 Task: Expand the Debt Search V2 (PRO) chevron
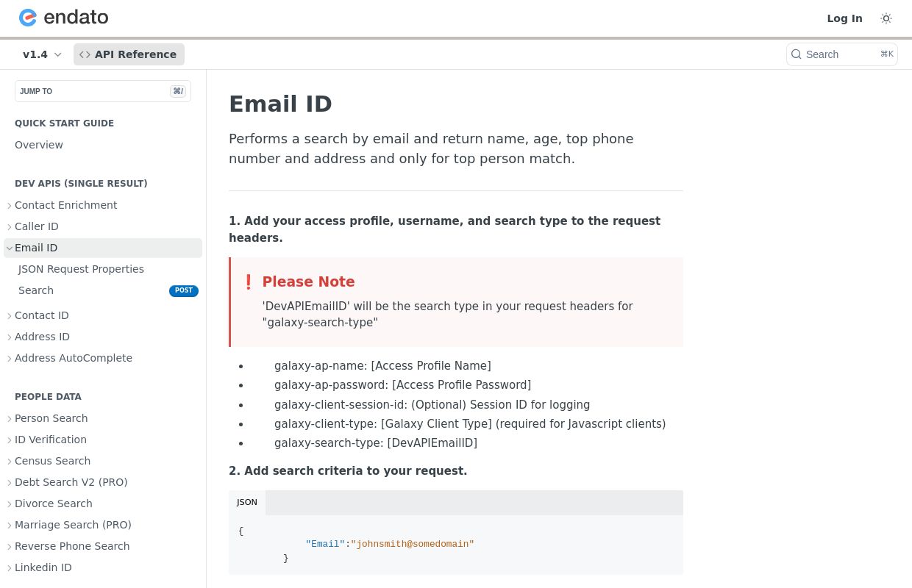10,483
